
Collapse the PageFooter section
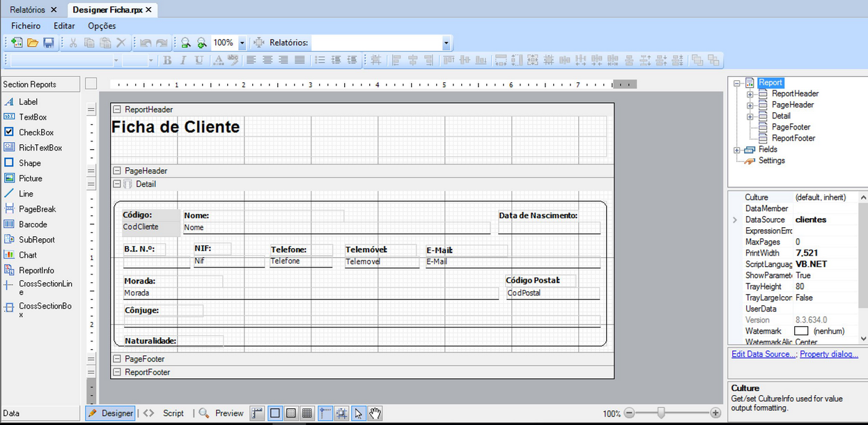tap(117, 359)
